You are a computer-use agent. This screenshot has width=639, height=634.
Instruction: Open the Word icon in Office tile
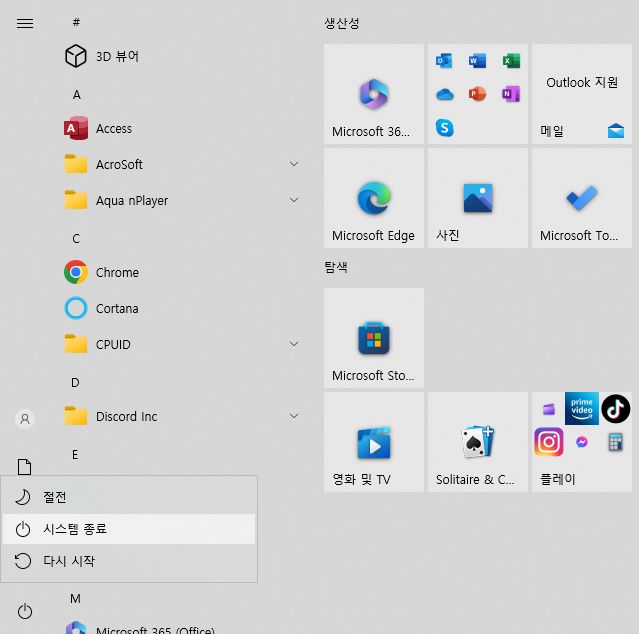tap(477, 61)
